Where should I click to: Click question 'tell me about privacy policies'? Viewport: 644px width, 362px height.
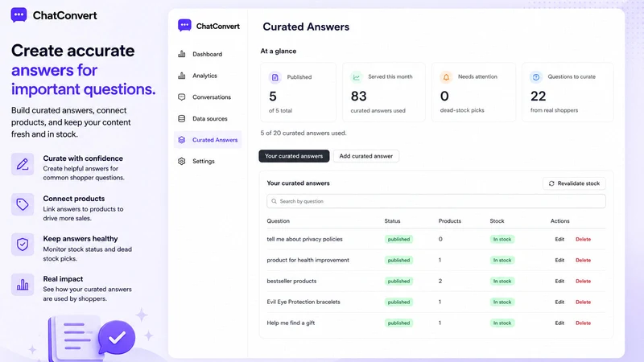pyautogui.click(x=304, y=239)
